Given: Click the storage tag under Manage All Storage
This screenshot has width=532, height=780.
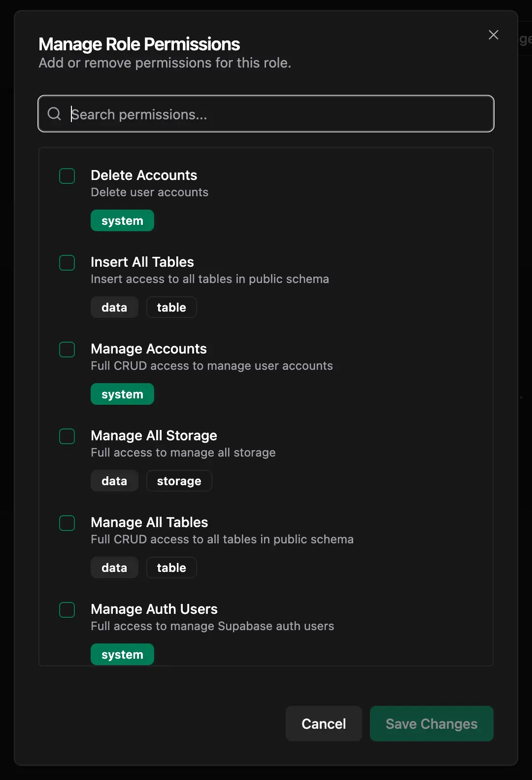Looking at the screenshot, I should click(179, 481).
